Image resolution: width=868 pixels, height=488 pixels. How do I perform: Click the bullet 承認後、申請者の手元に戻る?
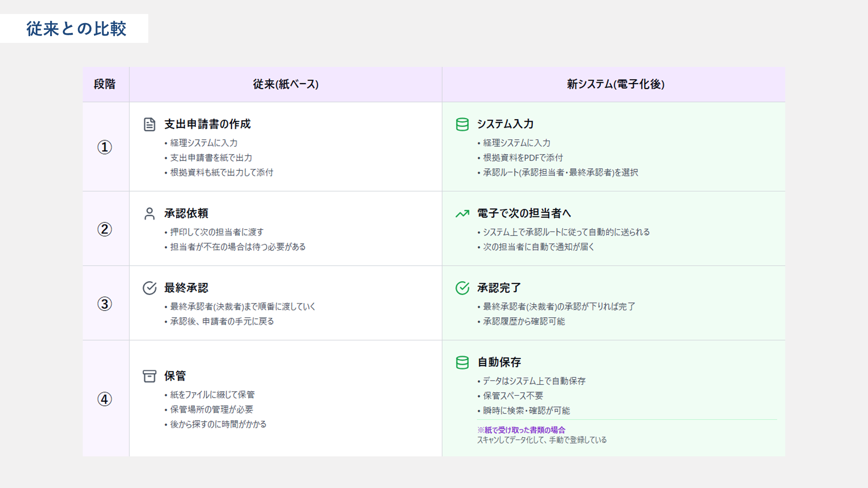(x=219, y=322)
